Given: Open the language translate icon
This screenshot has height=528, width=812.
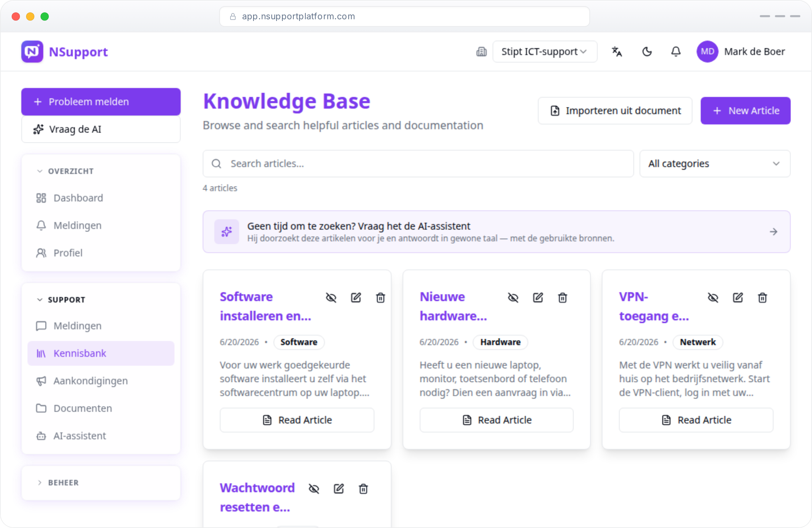Looking at the screenshot, I should point(617,52).
